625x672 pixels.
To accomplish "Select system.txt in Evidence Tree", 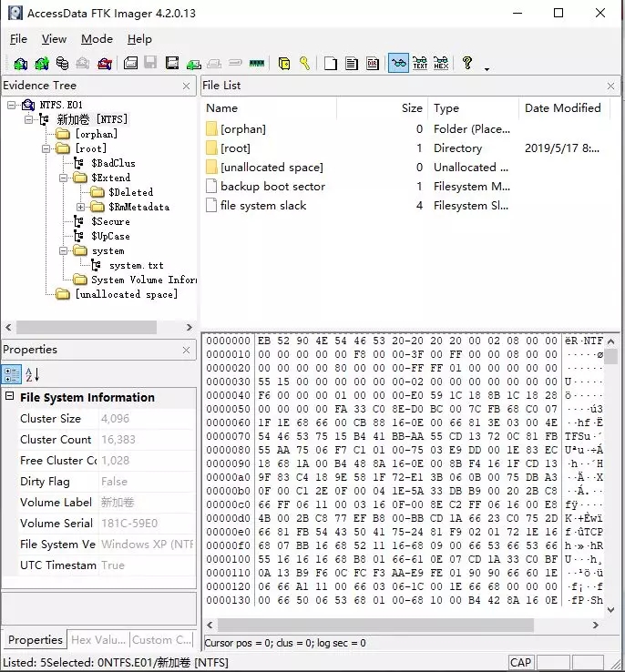I will (x=136, y=265).
